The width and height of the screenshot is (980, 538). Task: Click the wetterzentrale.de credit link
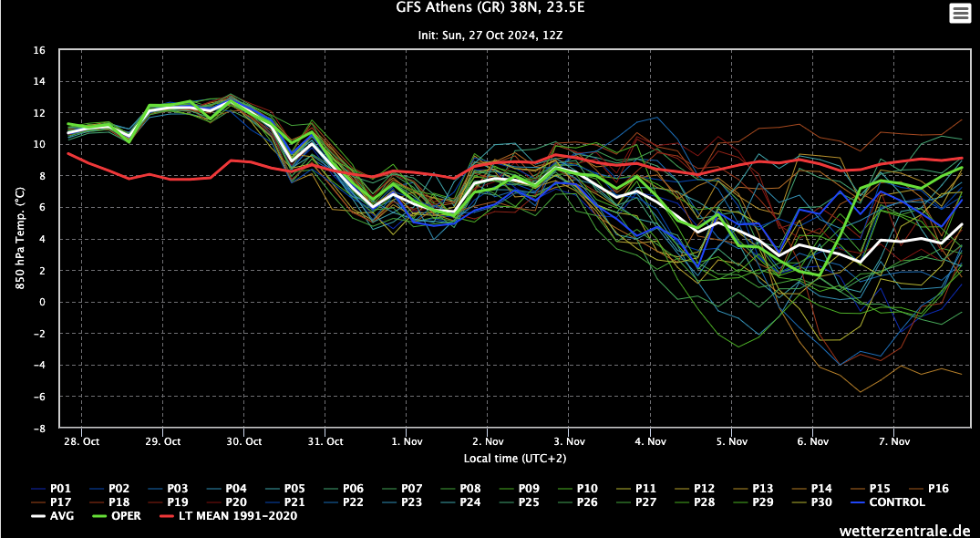click(906, 529)
